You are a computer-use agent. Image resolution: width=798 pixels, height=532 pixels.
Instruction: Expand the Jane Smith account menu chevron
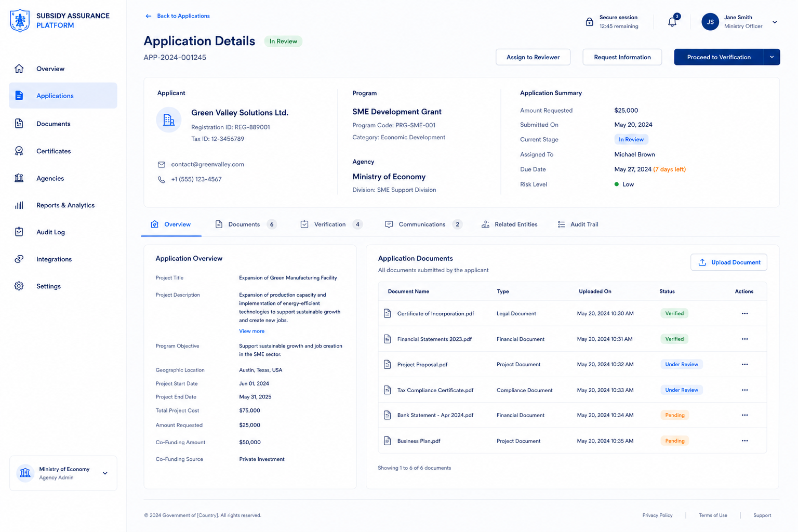pyautogui.click(x=775, y=22)
